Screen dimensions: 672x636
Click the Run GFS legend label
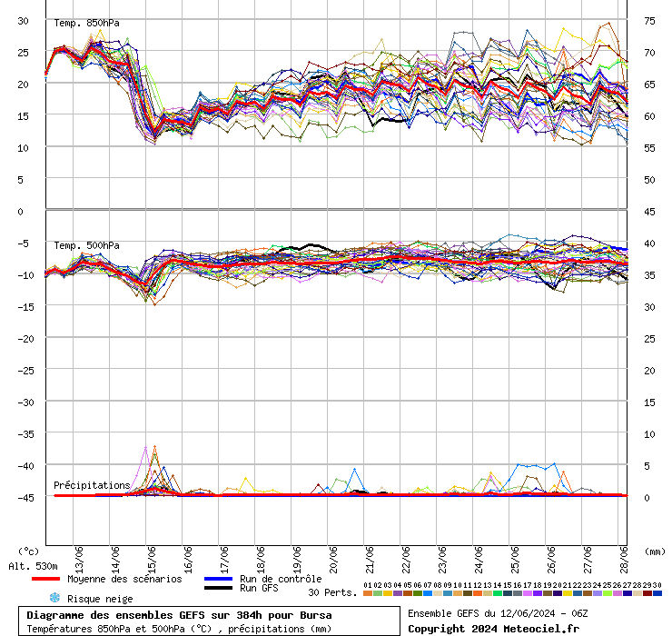coord(259,588)
